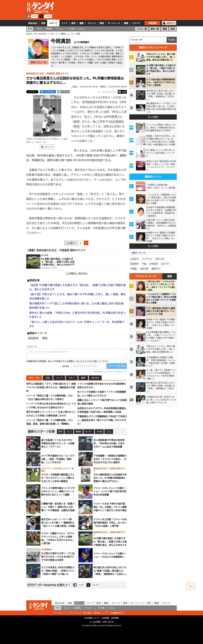This screenshot has height=644, width=203.
Task: Share via the X ポスト button
Action: 32,92
